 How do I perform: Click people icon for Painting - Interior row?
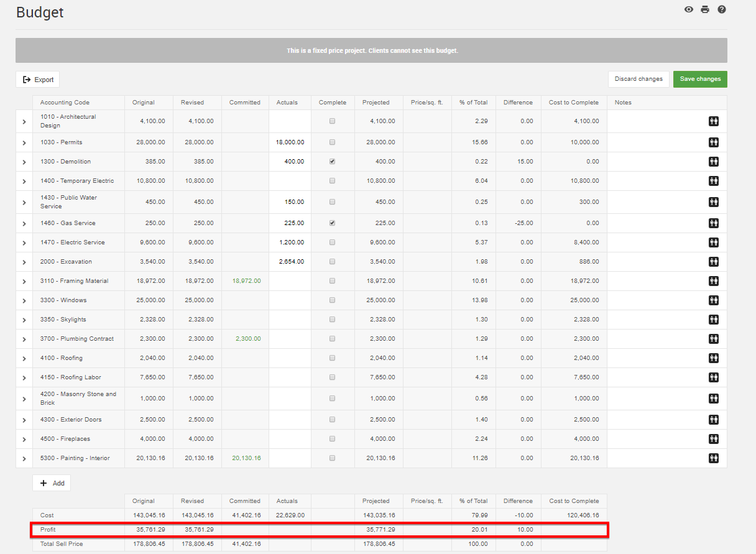(x=714, y=458)
